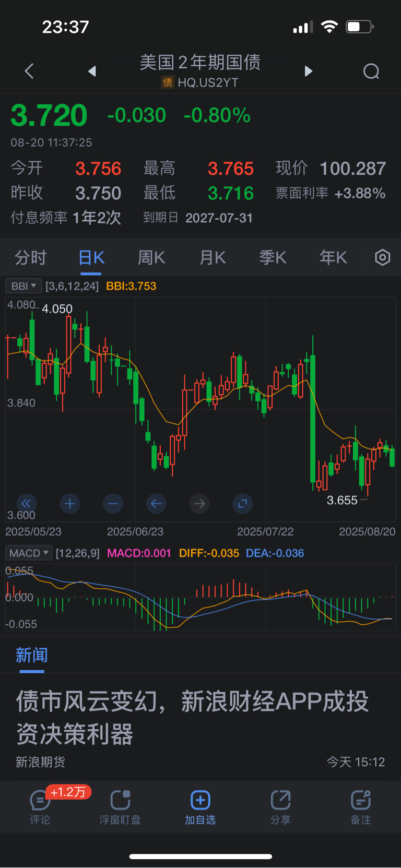Tap payment frequency 1年2次
Viewport: 401px width, 868px height.
click(x=97, y=218)
